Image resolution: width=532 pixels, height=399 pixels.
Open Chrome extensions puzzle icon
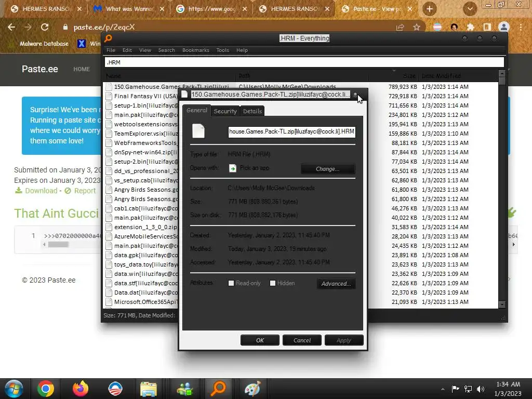point(471,27)
